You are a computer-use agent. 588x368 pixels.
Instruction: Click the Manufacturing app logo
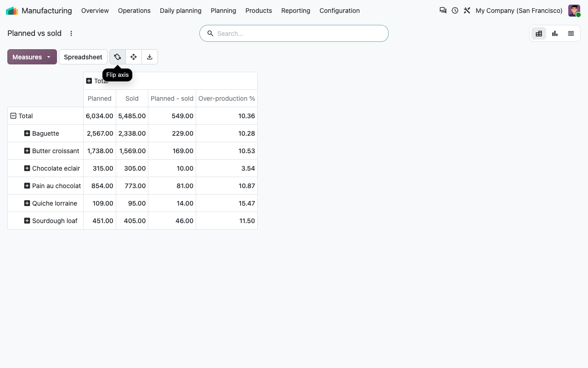[x=12, y=11]
